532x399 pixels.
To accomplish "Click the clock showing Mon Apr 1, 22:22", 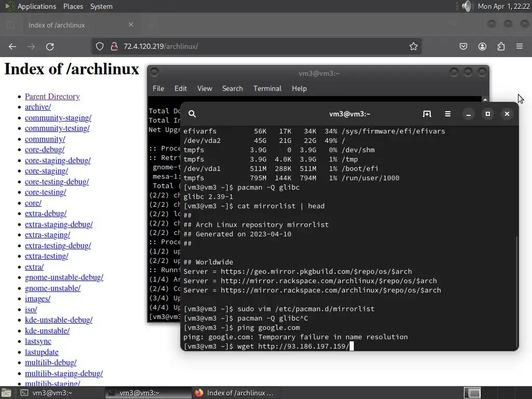I will pyautogui.click(x=503, y=6).
